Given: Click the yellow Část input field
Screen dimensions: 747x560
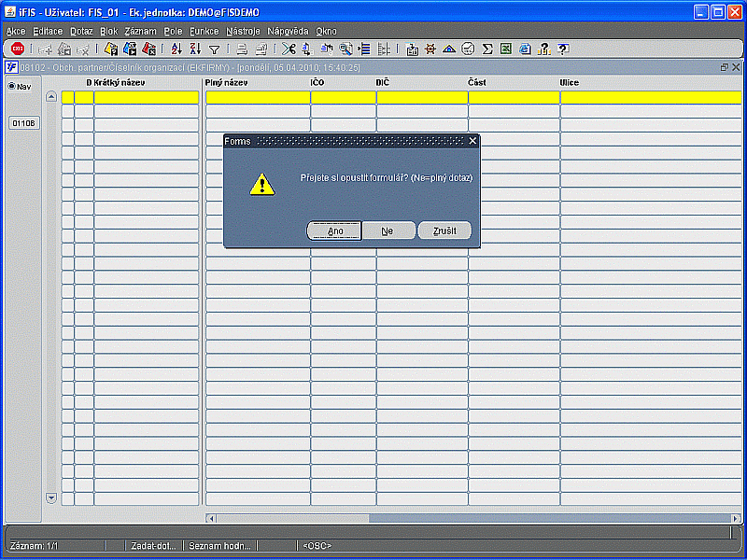Looking at the screenshot, I should click(x=514, y=97).
